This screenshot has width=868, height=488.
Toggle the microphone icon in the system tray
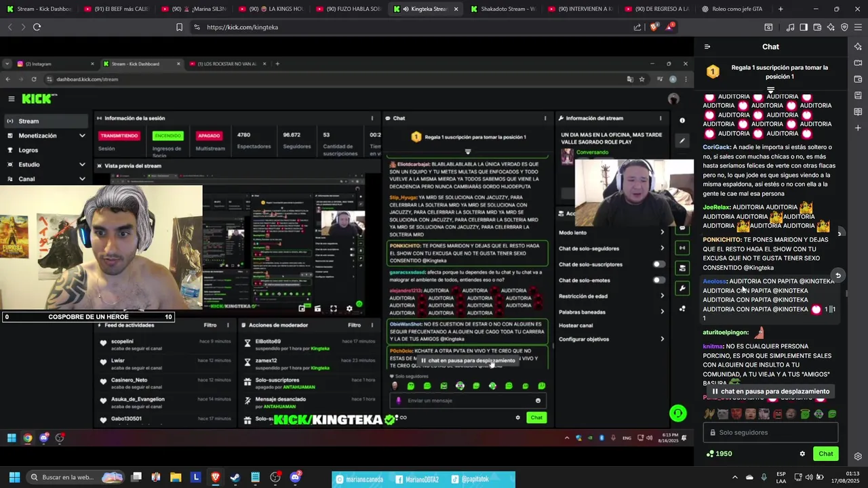point(764,477)
